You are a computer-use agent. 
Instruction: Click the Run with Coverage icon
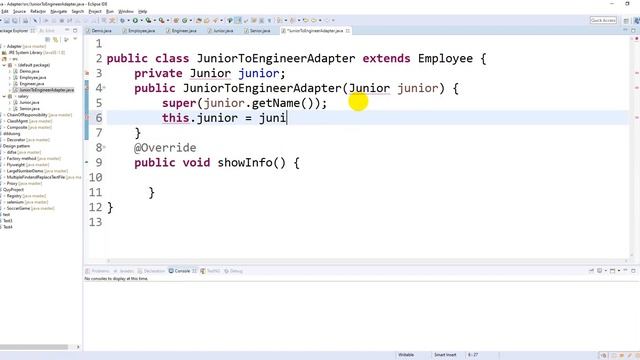(148, 20)
